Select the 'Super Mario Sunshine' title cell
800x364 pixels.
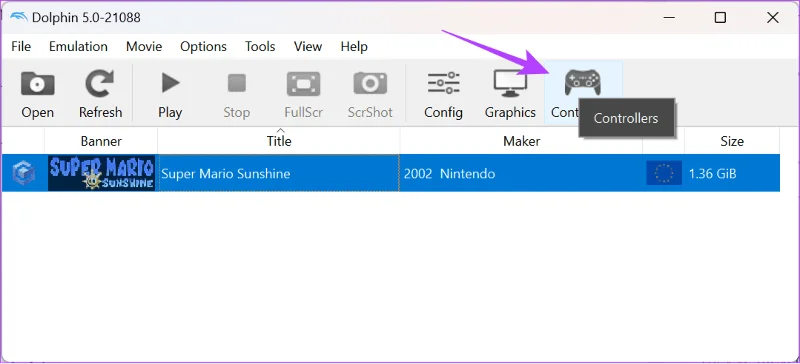pyautogui.click(x=279, y=173)
